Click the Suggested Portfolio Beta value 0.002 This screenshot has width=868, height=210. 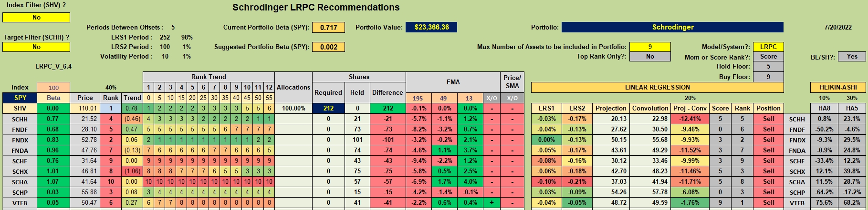[x=328, y=47]
